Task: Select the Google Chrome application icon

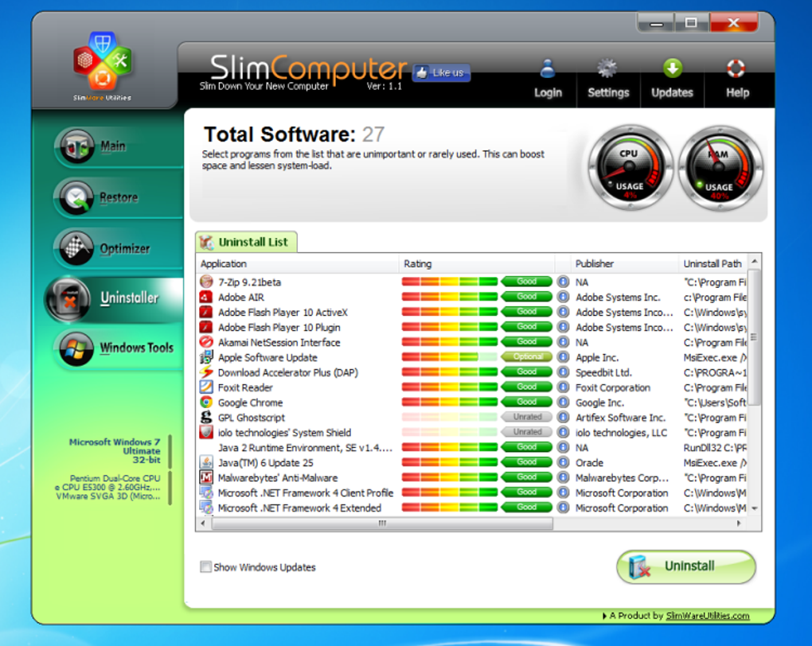Action: [206, 402]
